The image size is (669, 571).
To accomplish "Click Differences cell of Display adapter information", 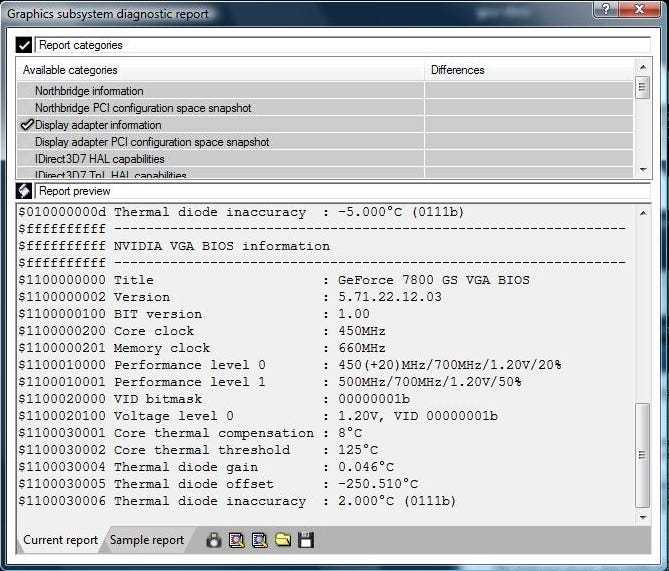I will [x=529, y=125].
